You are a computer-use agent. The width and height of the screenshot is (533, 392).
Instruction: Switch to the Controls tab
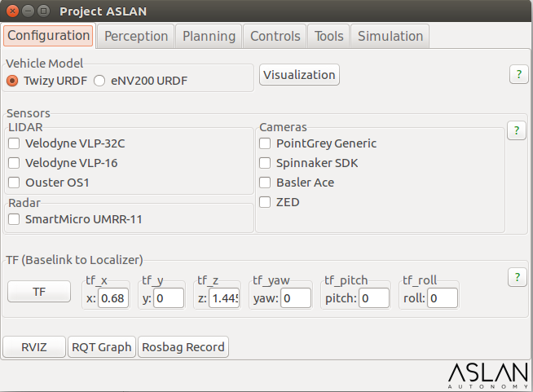(x=275, y=37)
